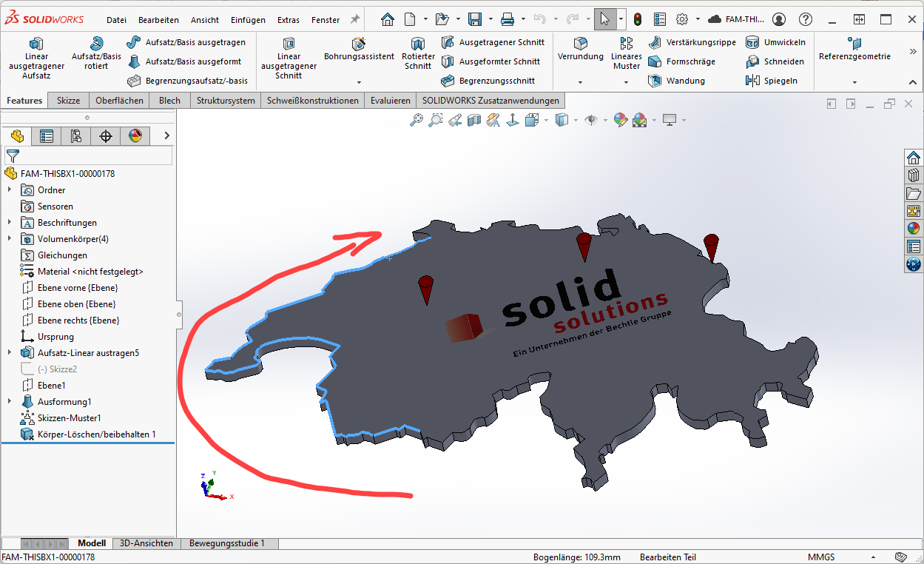
Task: Expand the Aufsatz-Linear austragen5 feature
Action: 10,353
